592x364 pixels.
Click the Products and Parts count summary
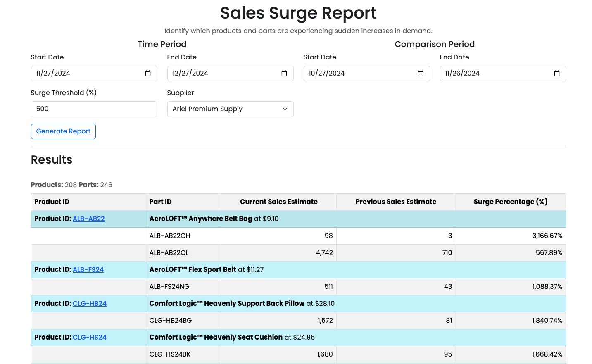pyautogui.click(x=71, y=185)
